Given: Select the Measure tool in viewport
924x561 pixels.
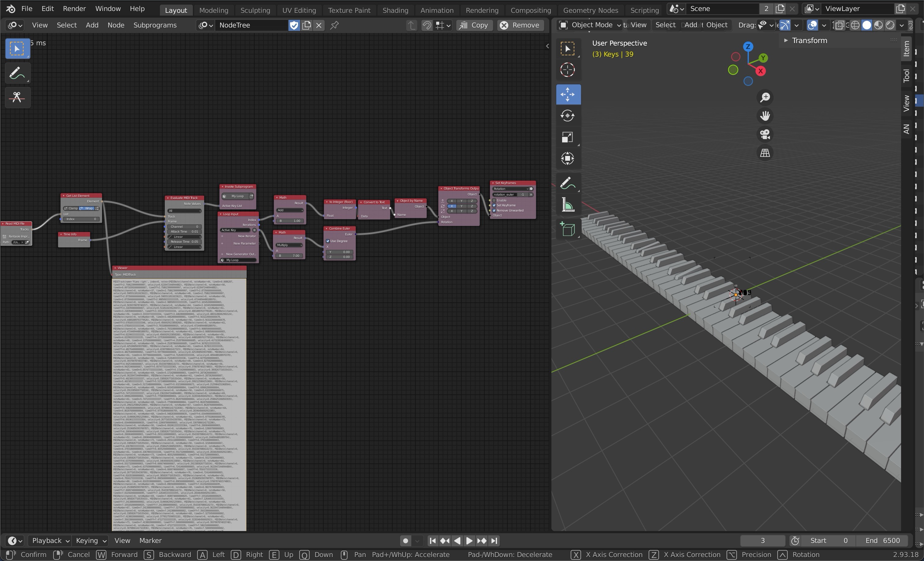Looking at the screenshot, I should point(568,205).
